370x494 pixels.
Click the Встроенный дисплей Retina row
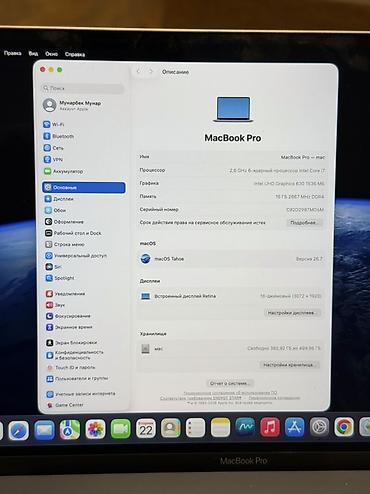coord(230,296)
